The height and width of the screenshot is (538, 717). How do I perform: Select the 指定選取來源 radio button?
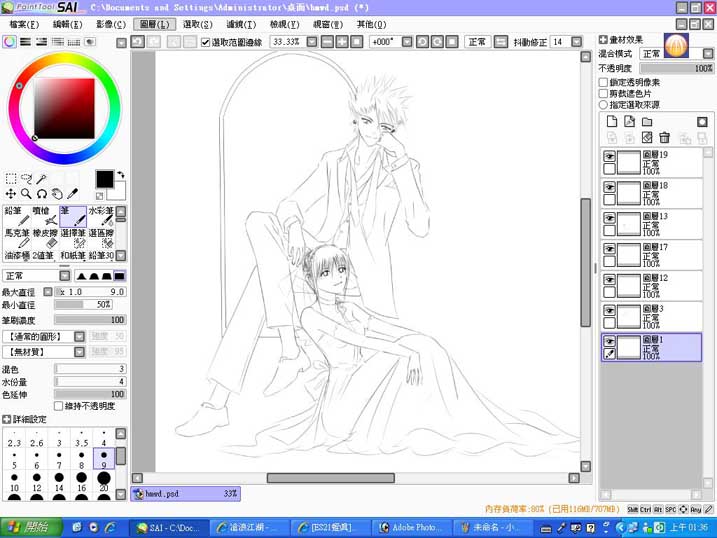pos(603,105)
